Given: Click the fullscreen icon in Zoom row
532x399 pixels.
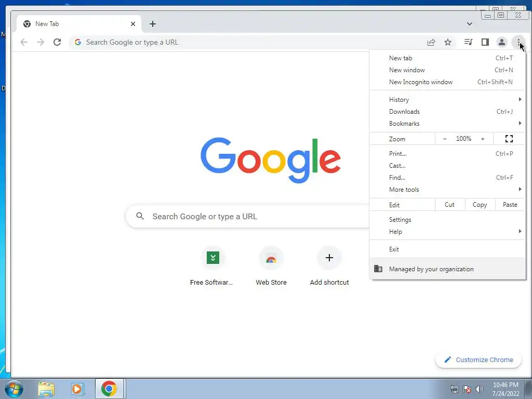Looking at the screenshot, I should pyautogui.click(x=509, y=139).
